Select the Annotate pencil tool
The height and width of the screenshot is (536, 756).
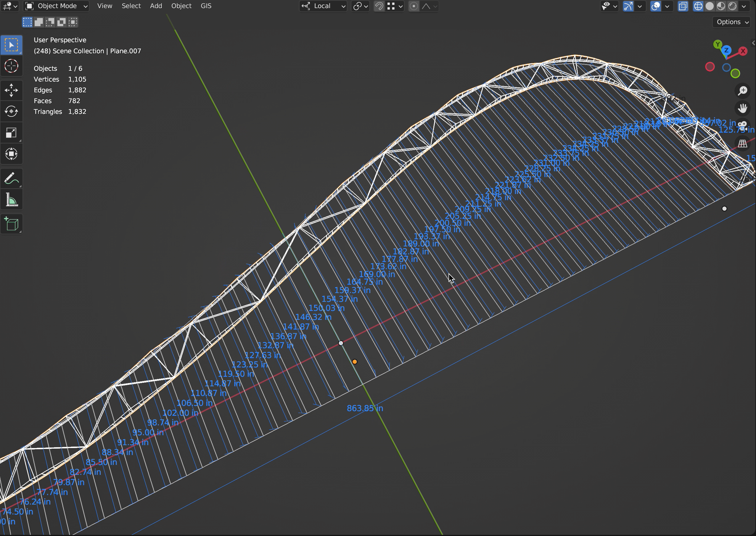[x=11, y=179]
